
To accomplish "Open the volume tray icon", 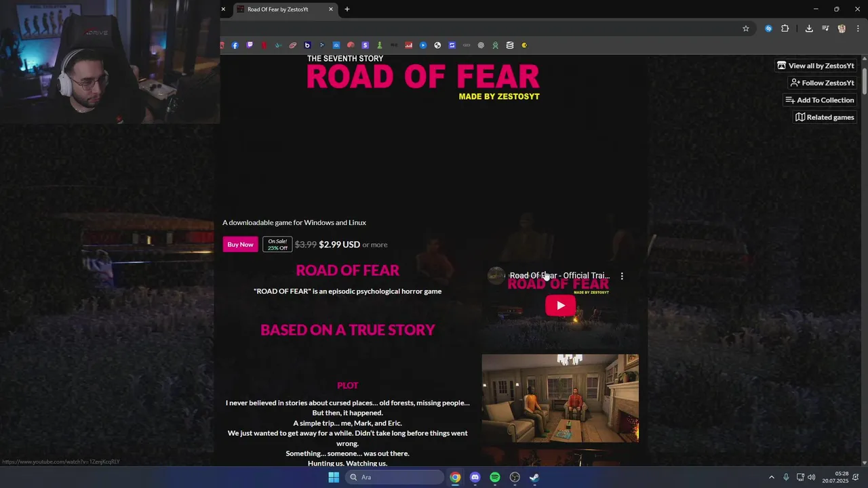I will [x=812, y=477].
